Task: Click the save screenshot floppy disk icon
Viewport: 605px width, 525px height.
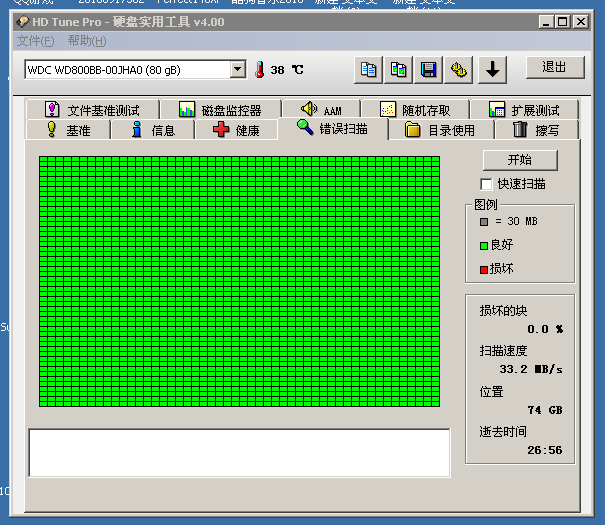Action: tap(428, 70)
